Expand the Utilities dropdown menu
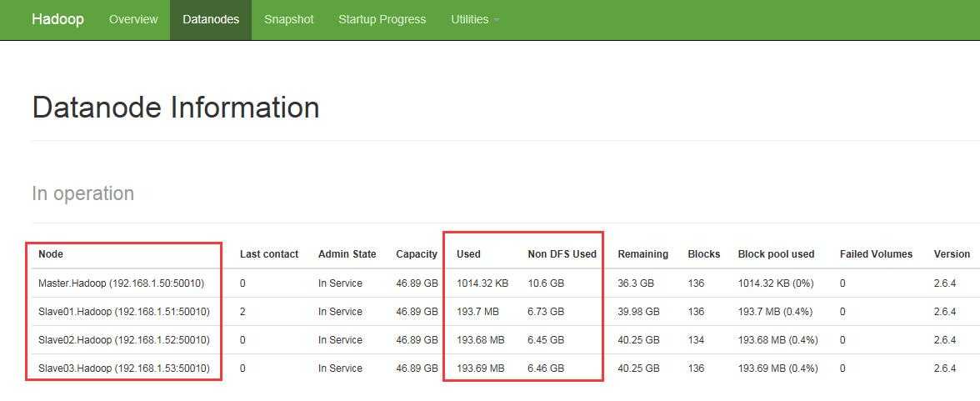Screen dimensions: 980x401 click(x=474, y=19)
